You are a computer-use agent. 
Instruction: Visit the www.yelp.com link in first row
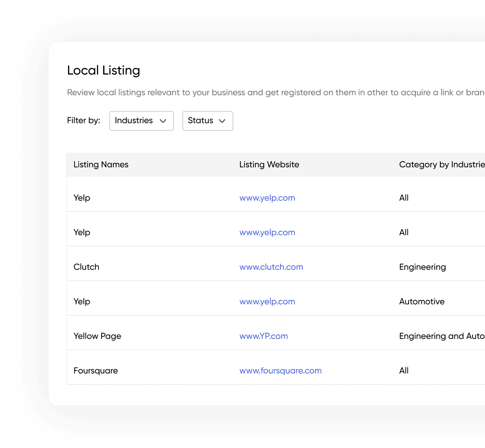[x=267, y=198]
